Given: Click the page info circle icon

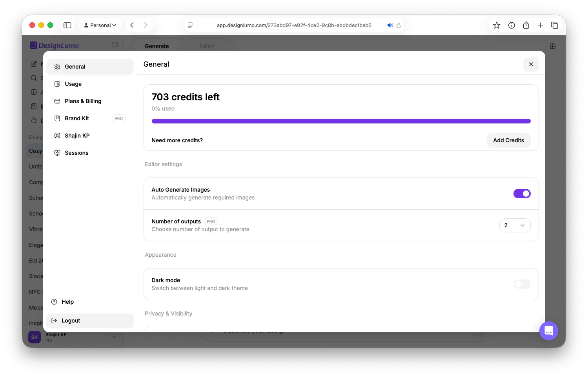Looking at the screenshot, I should 512,25.
